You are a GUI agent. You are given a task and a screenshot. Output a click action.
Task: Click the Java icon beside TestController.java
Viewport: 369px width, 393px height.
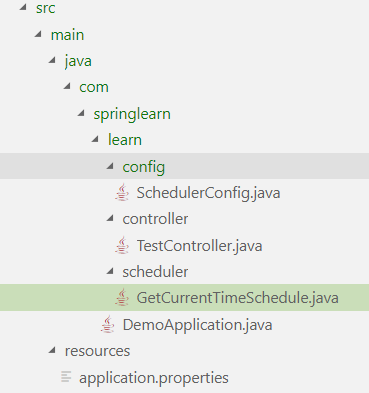[x=122, y=245]
